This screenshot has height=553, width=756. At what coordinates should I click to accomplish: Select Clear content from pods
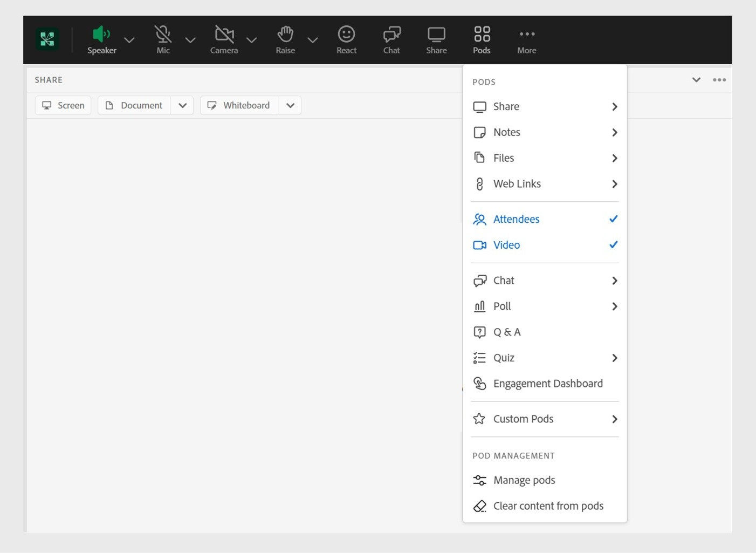tap(548, 506)
